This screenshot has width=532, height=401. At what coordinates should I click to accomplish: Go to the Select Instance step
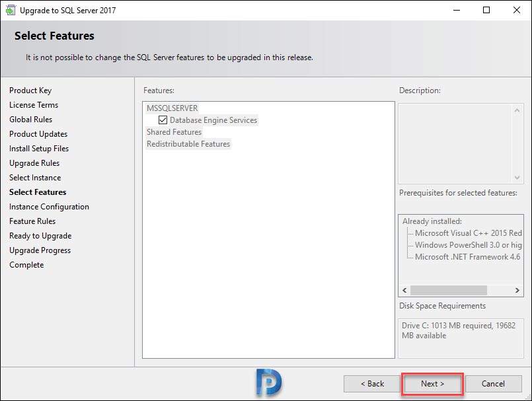pos(35,178)
